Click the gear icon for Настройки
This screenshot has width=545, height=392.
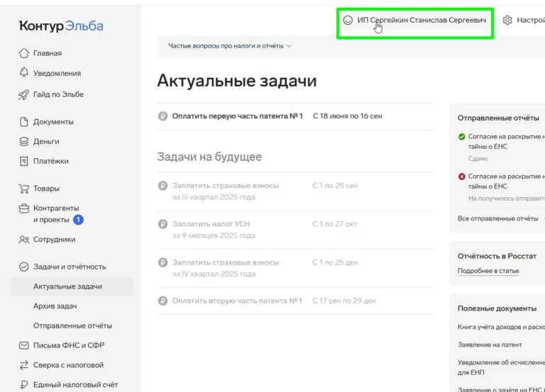507,20
